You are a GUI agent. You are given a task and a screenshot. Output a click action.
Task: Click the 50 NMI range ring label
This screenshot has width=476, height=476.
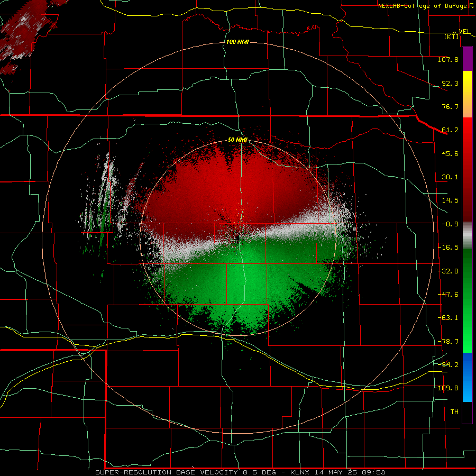(237, 140)
